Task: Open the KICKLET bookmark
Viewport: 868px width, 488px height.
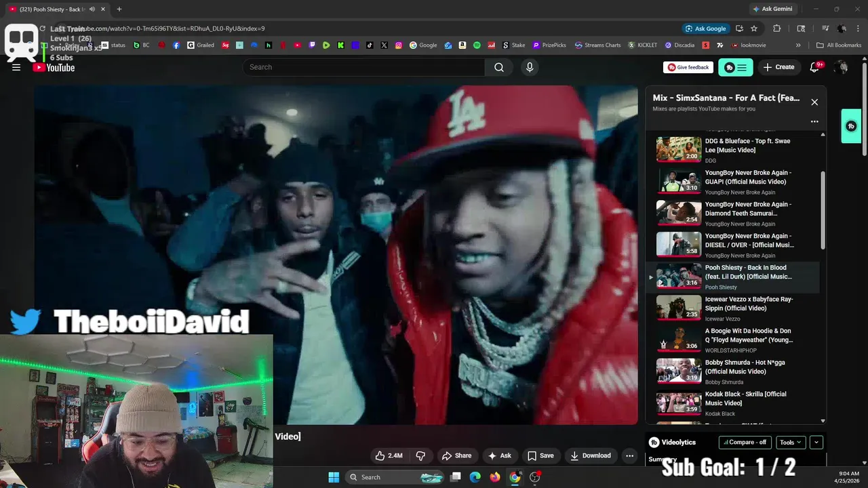Action: tap(643, 45)
